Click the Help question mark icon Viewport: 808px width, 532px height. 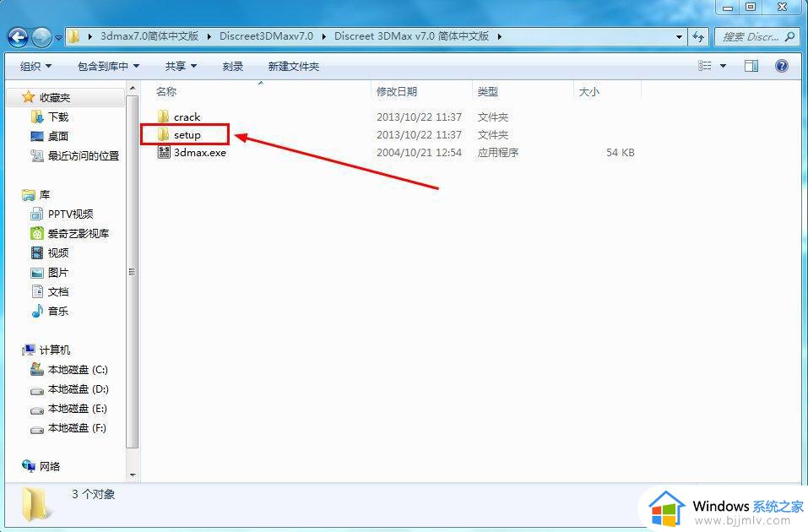point(781,66)
